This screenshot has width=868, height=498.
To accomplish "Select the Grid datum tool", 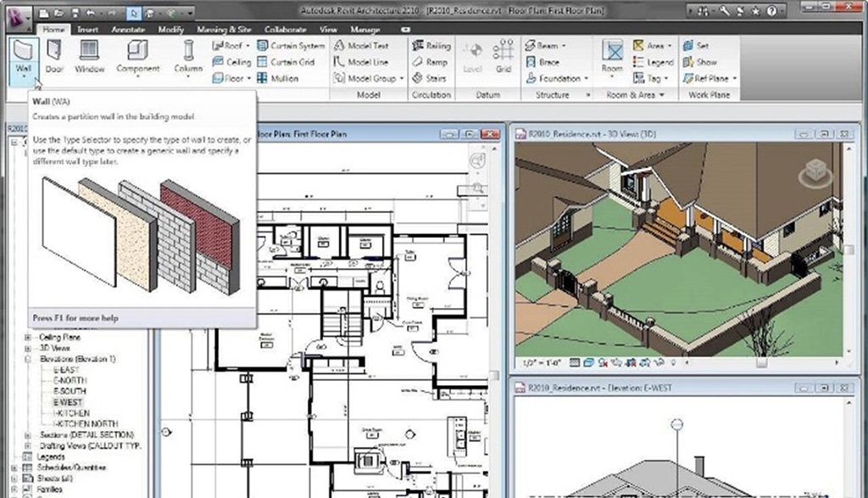I will 504,57.
